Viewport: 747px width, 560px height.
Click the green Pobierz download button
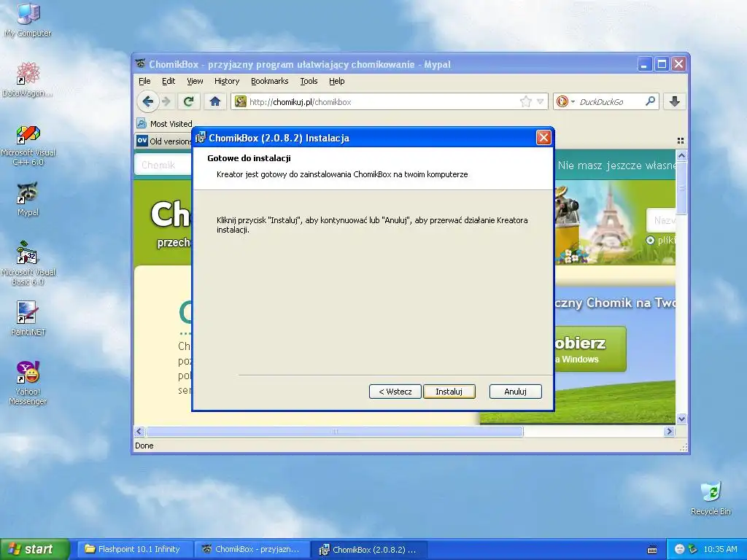tap(590, 349)
